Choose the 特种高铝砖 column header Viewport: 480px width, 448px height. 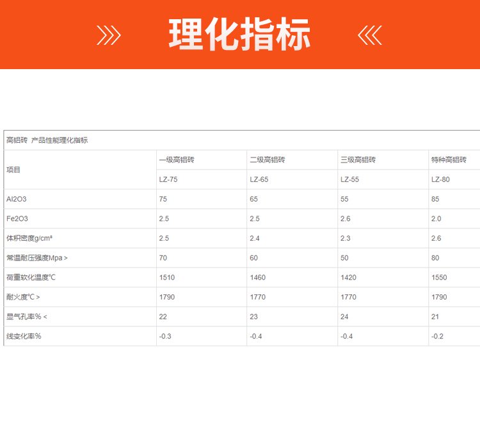tap(449, 160)
